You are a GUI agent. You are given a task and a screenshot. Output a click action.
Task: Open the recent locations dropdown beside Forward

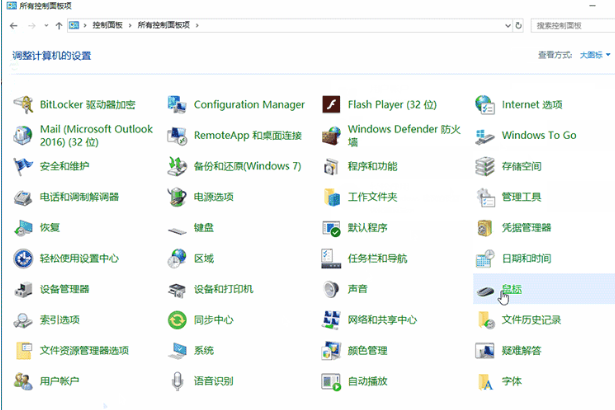46,26
